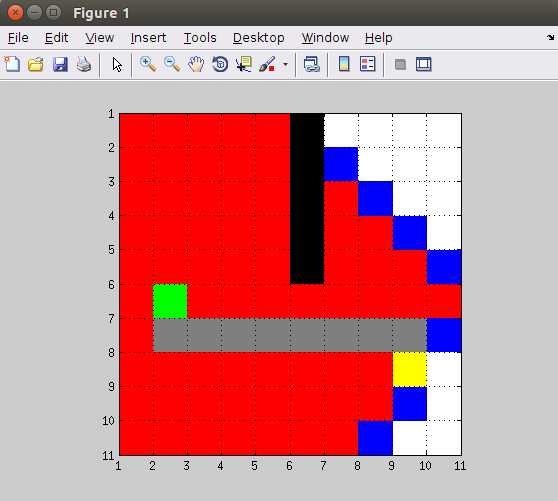Select the Edit Plot arrow tool
Viewport: 558px width, 501px height.
[117, 65]
